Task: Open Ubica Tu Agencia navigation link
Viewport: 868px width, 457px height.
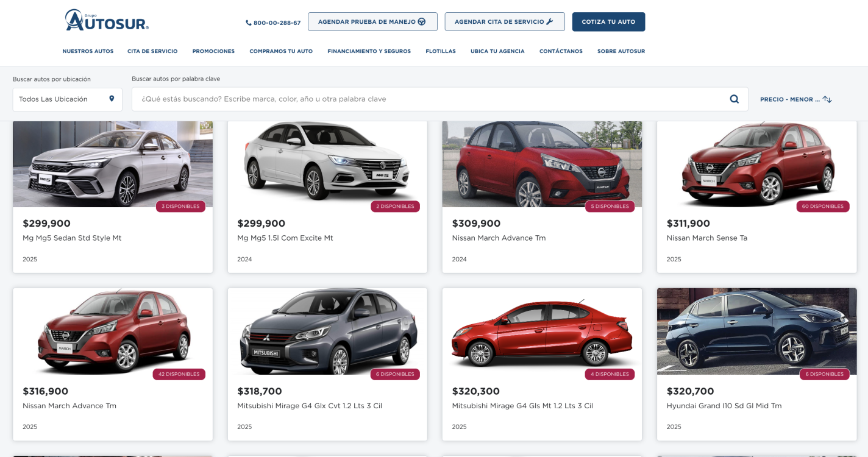Action: (497, 51)
